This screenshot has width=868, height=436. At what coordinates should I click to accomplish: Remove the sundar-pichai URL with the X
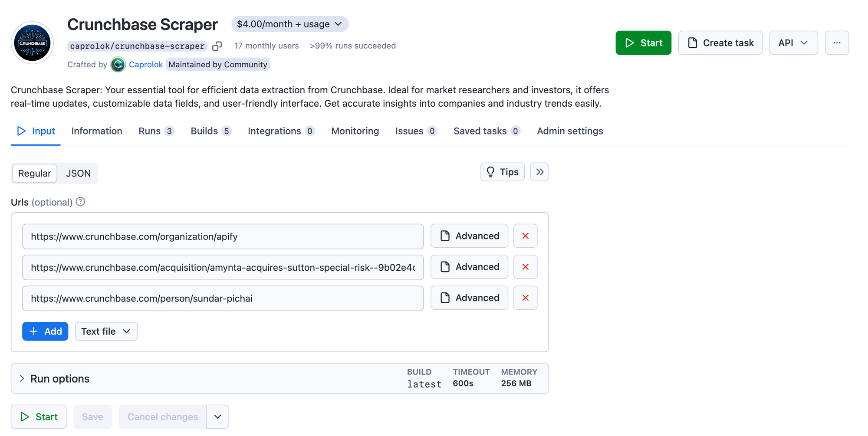pyautogui.click(x=525, y=298)
